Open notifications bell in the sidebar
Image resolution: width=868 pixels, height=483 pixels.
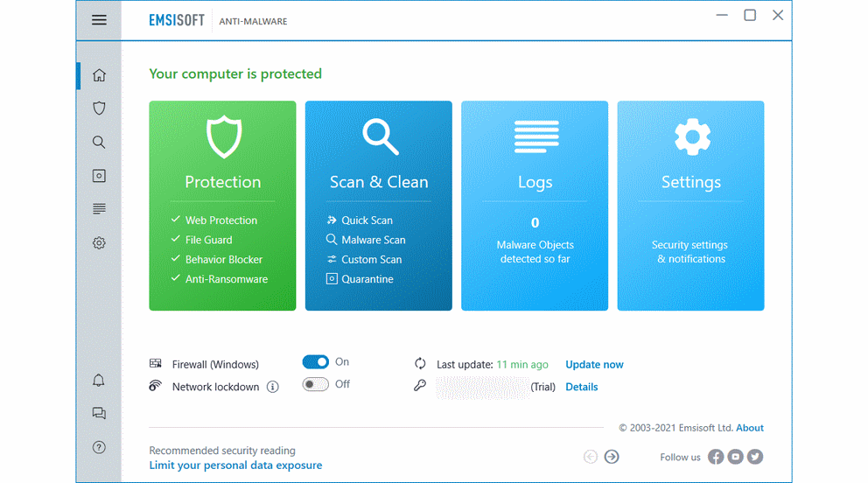99,381
